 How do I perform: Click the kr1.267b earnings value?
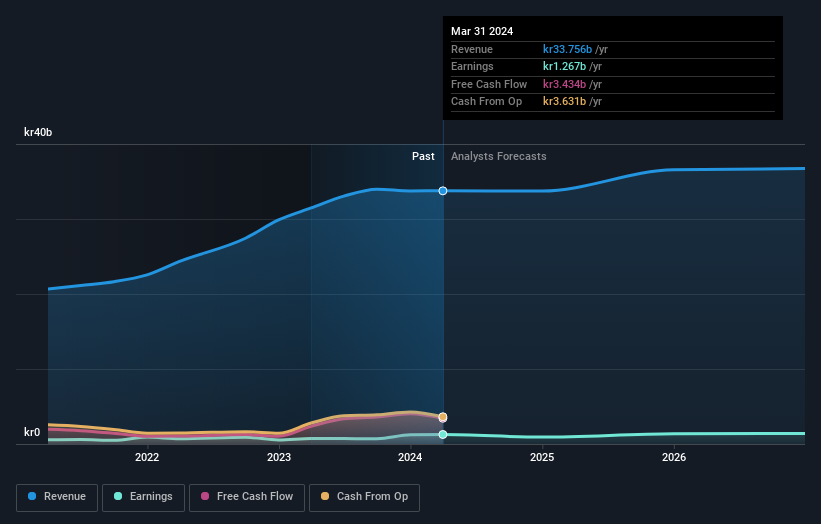(x=564, y=66)
